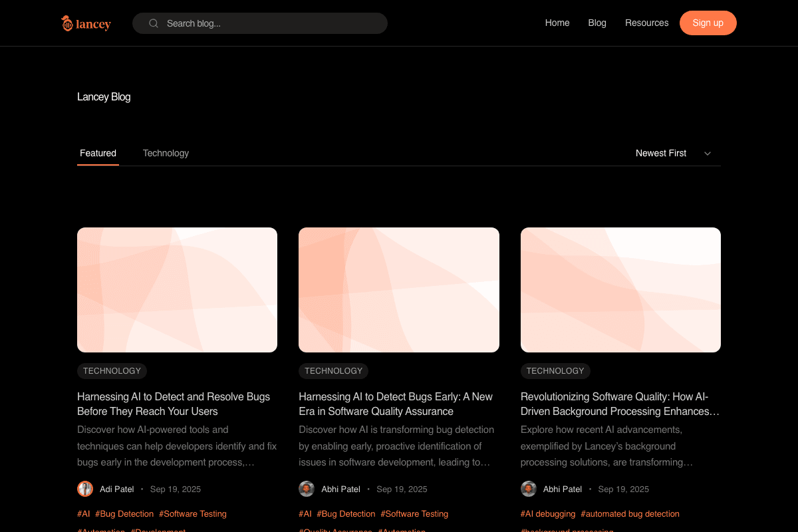This screenshot has width=798, height=532.
Task: Open 'Harnessing AI to Detect Bugs Early' article
Action: point(395,404)
